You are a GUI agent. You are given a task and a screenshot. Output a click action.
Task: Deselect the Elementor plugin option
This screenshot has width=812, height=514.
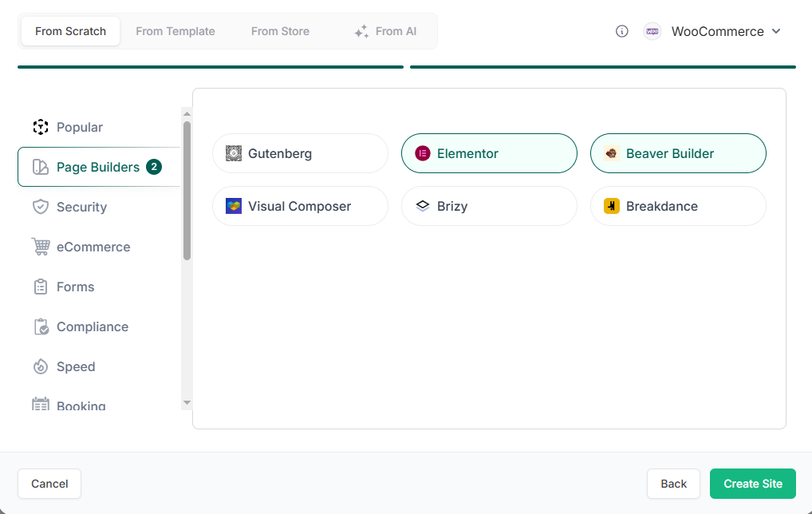coord(489,153)
